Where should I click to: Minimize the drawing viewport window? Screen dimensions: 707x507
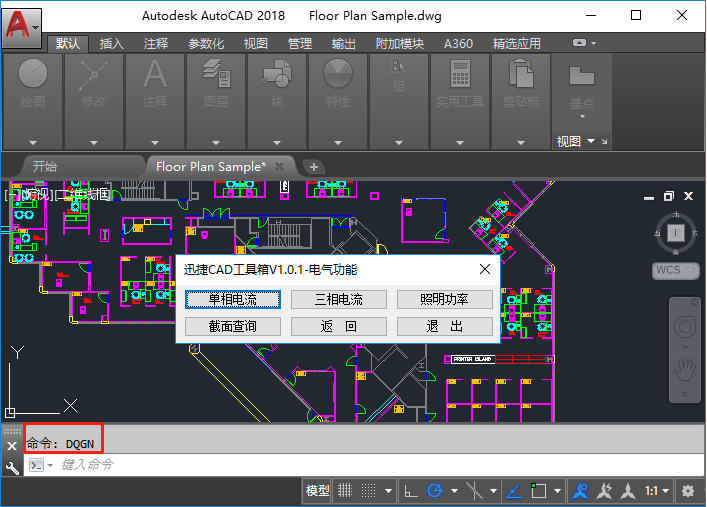[649, 198]
